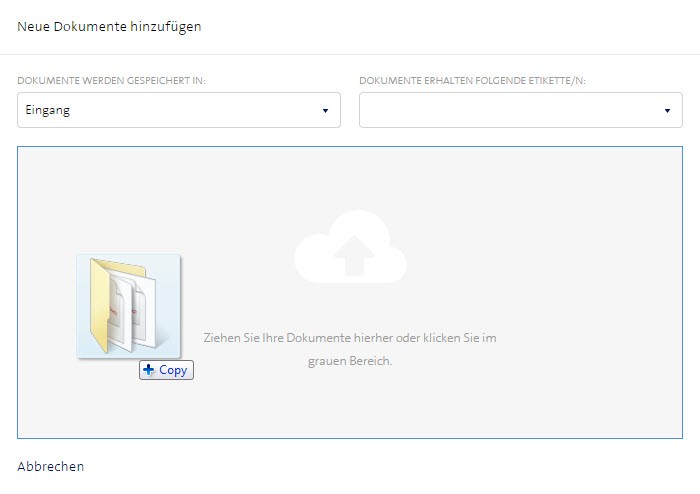Open the Eingang storage location dropdown
This screenshot has height=494, width=700.
tap(170, 110)
